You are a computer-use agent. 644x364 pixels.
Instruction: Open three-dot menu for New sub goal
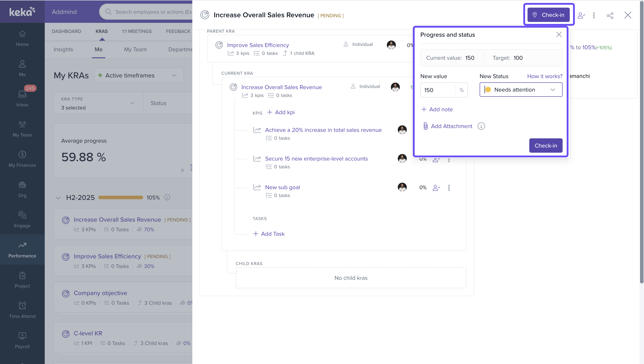[449, 188]
